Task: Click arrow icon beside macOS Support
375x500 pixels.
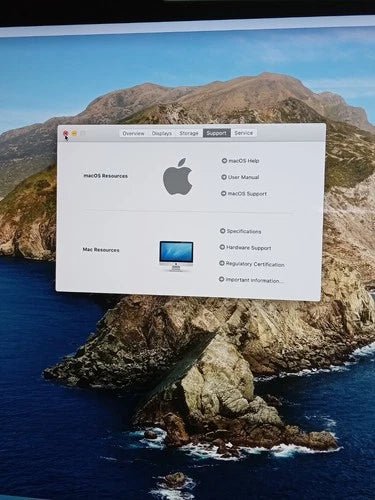Action: click(223, 193)
